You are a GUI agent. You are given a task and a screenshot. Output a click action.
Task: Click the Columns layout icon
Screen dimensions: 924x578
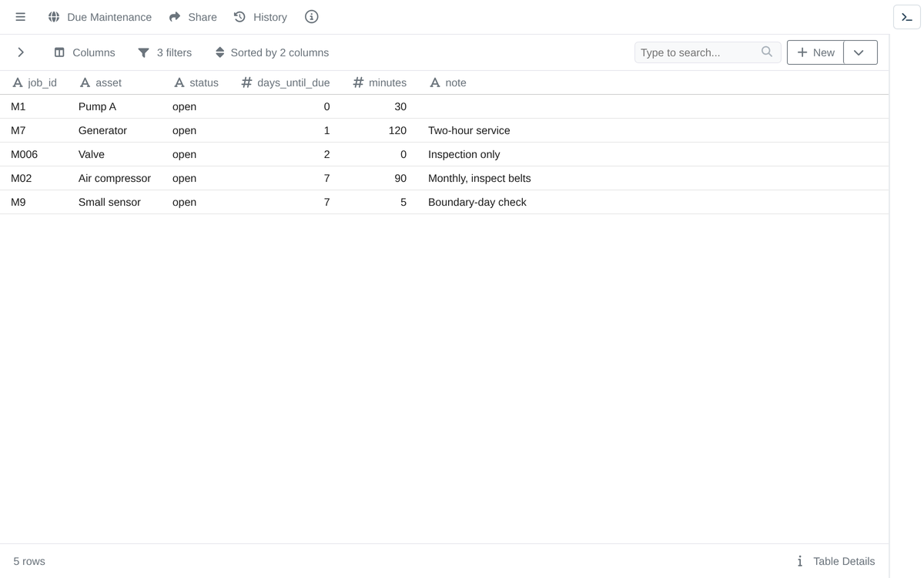click(59, 52)
